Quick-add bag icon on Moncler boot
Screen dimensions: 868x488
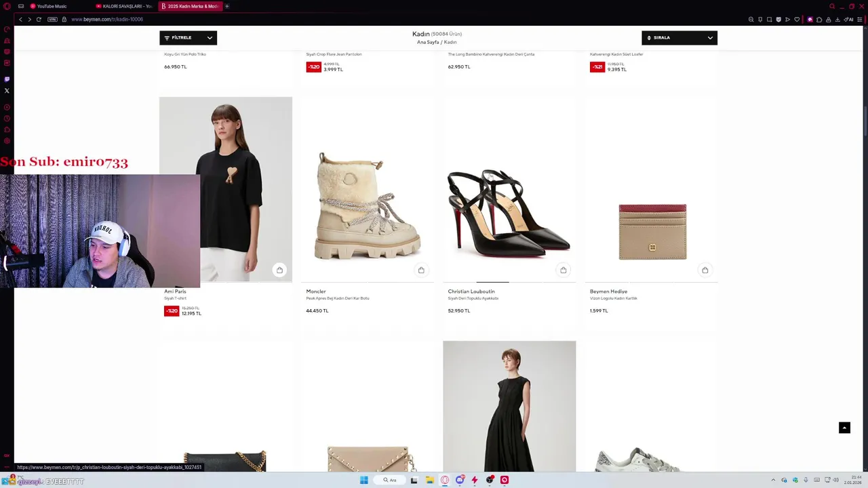tap(421, 270)
